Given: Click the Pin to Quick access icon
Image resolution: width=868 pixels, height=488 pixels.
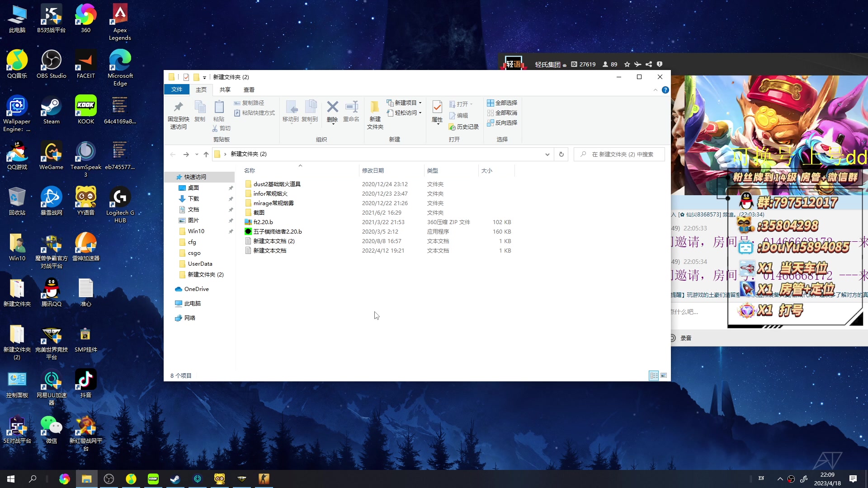Looking at the screenshot, I should (x=178, y=107).
